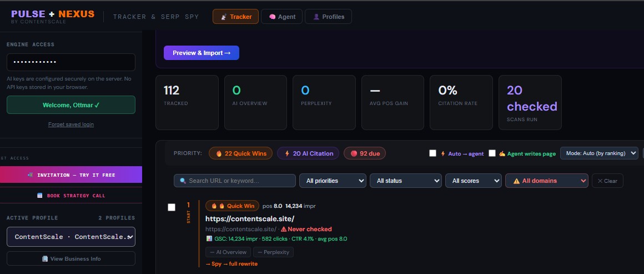The height and width of the screenshot is (274, 644).
Task: Click the calendar icon beside Book Strategy Call
Action: 40,196
